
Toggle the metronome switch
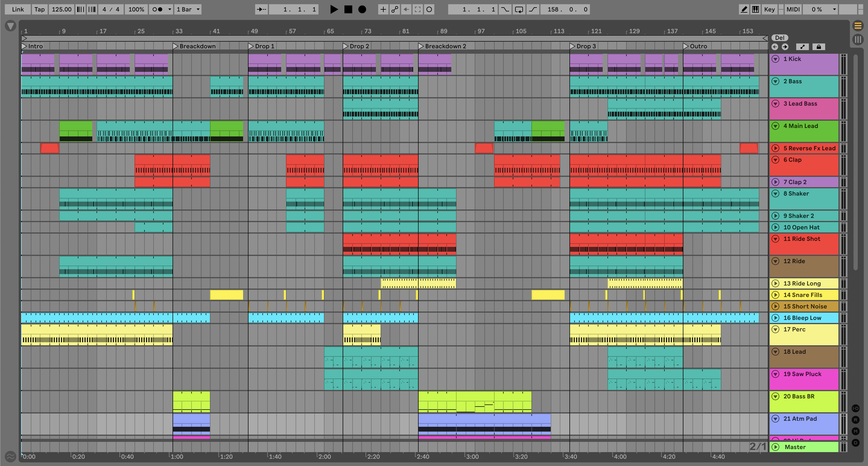tap(157, 9)
